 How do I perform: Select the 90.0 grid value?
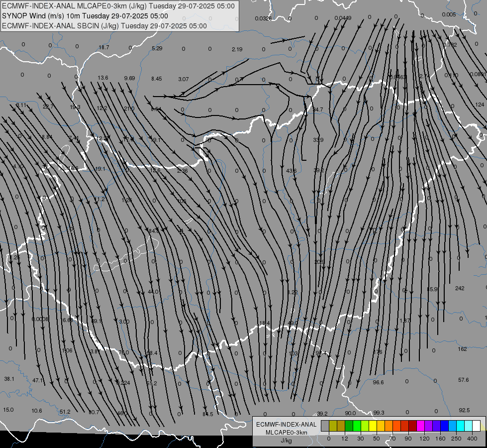coord(350,413)
